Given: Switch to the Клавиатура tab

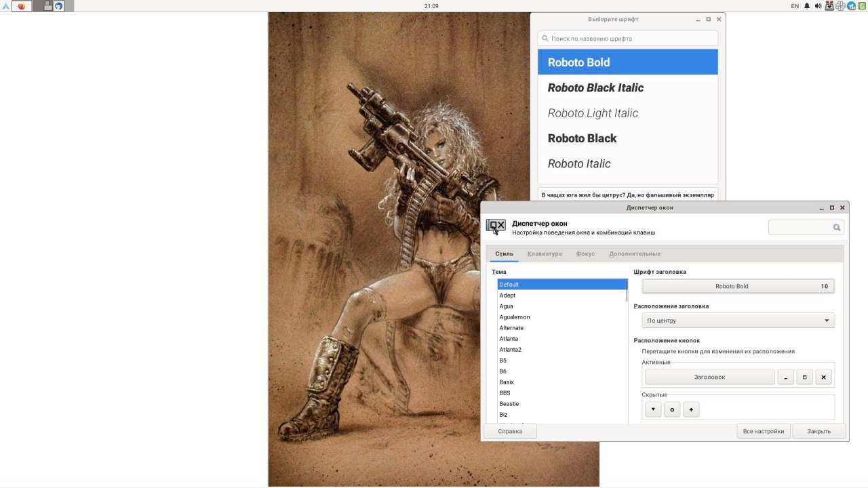Looking at the screenshot, I should pos(545,254).
